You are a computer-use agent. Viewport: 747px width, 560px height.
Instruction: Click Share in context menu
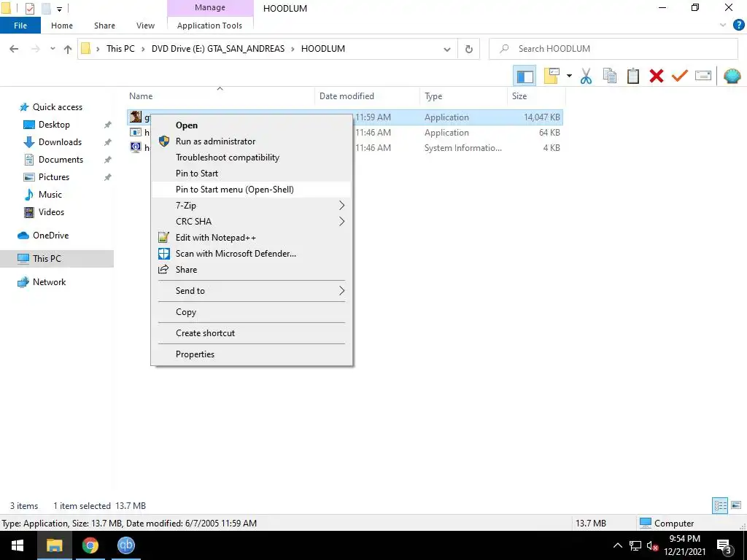251,270
